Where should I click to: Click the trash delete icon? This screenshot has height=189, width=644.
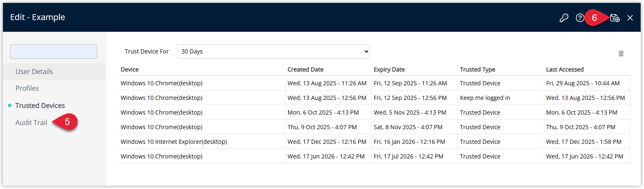pos(621,53)
